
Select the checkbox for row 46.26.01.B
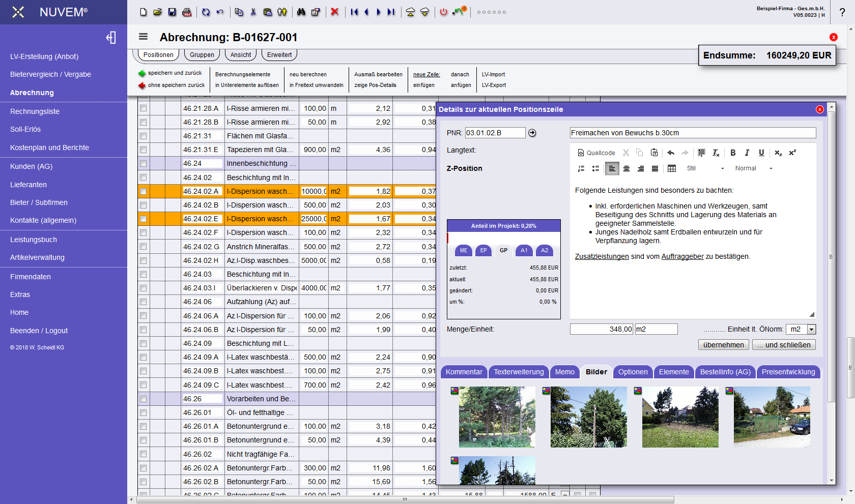coord(143,440)
